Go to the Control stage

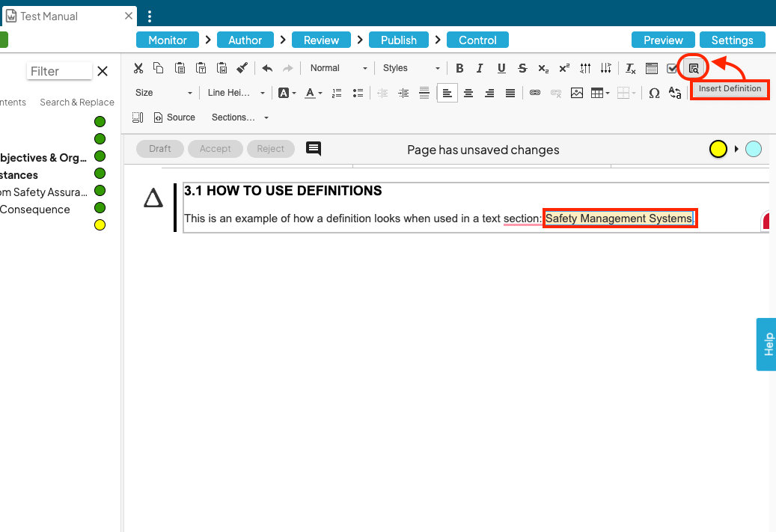[477, 40]
